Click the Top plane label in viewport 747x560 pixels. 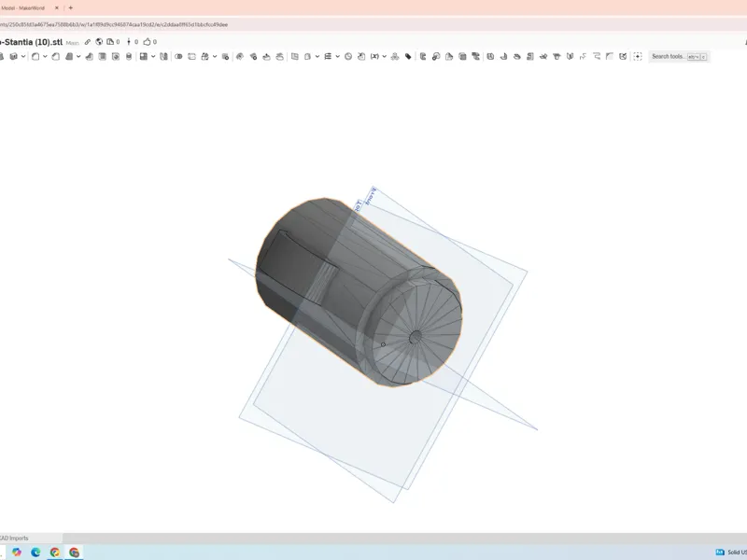point(359,206)
